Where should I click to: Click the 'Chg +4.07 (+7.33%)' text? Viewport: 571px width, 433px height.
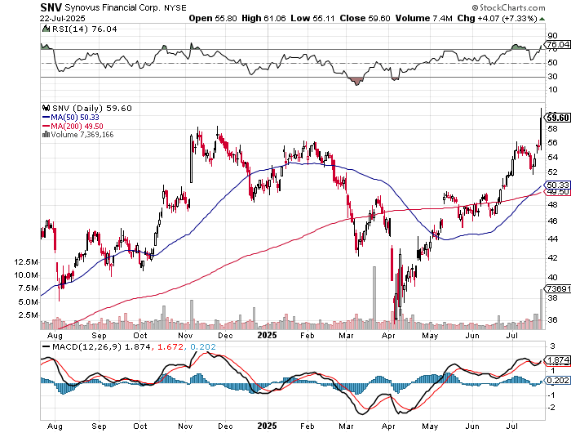[497, 18]
